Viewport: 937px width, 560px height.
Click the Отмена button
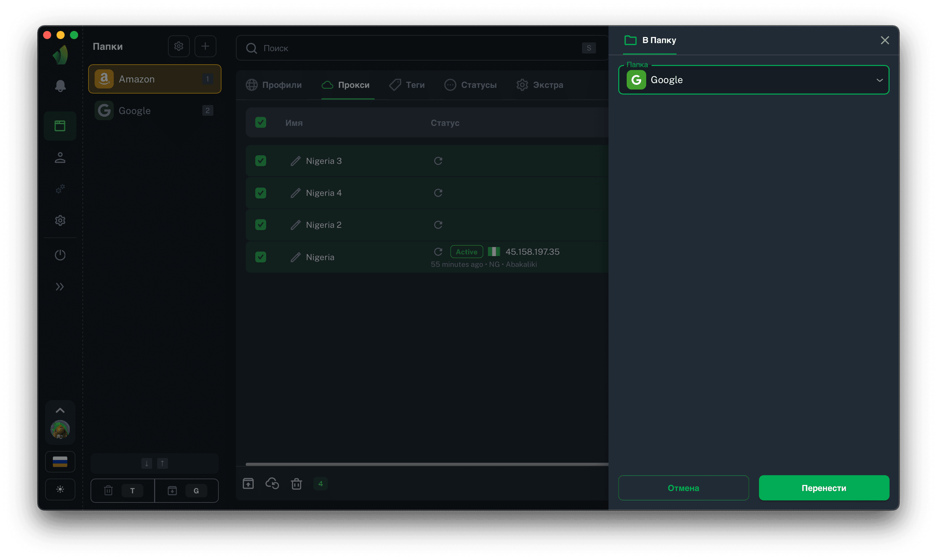pos(683,488)
